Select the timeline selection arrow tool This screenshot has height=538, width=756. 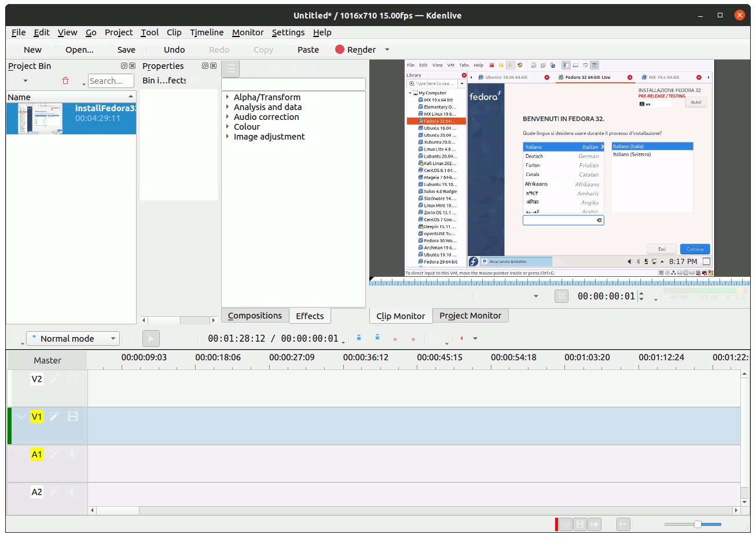(x=151, y=339)
